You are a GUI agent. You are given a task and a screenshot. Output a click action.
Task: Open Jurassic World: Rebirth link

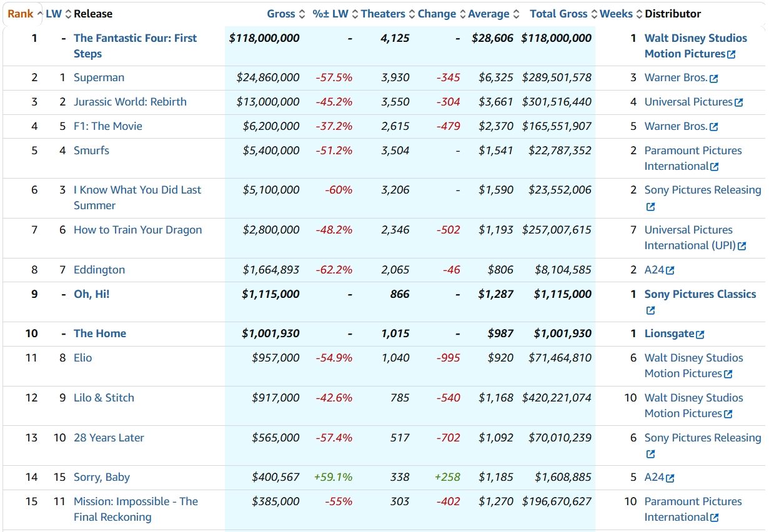click(x=130, y=102)
